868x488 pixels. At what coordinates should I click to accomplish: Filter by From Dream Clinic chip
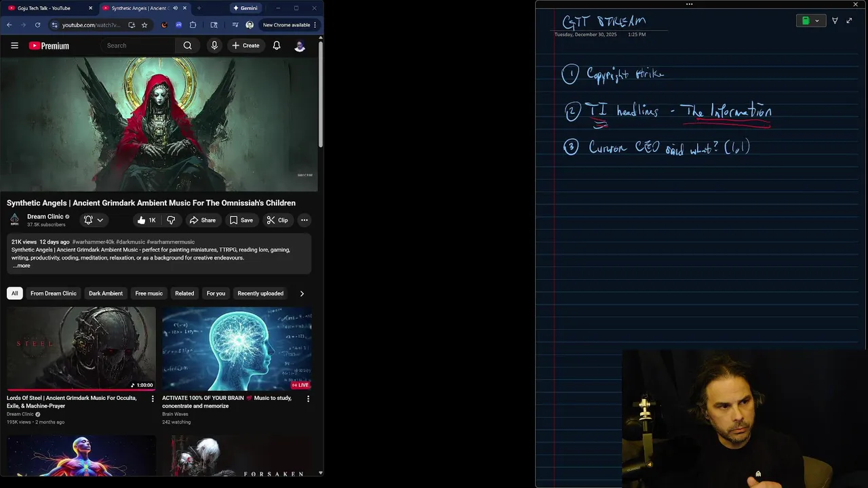coord(54,293)
